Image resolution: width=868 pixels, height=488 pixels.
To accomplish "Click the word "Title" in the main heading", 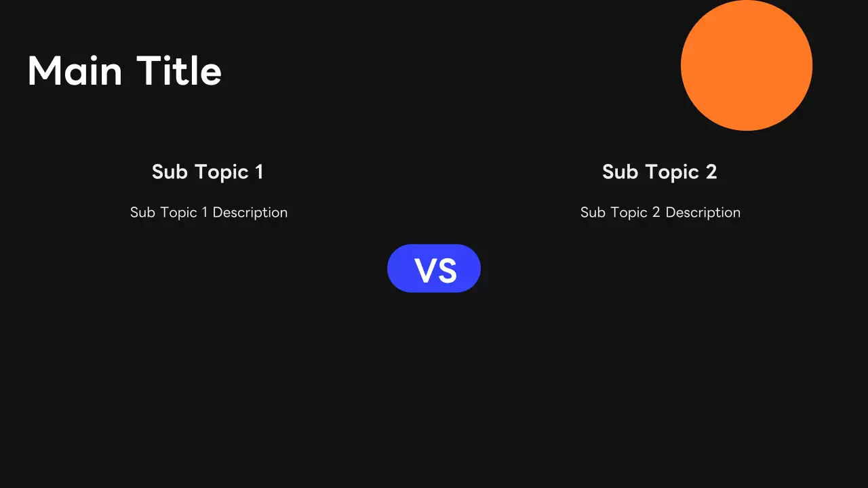I will pyautogui.click(x=179, y=71).
